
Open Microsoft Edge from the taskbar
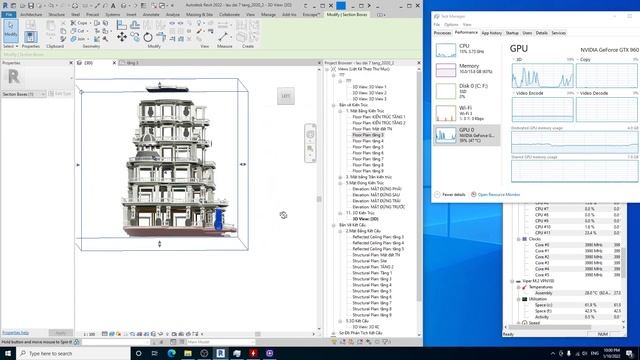tap(171, 353)
